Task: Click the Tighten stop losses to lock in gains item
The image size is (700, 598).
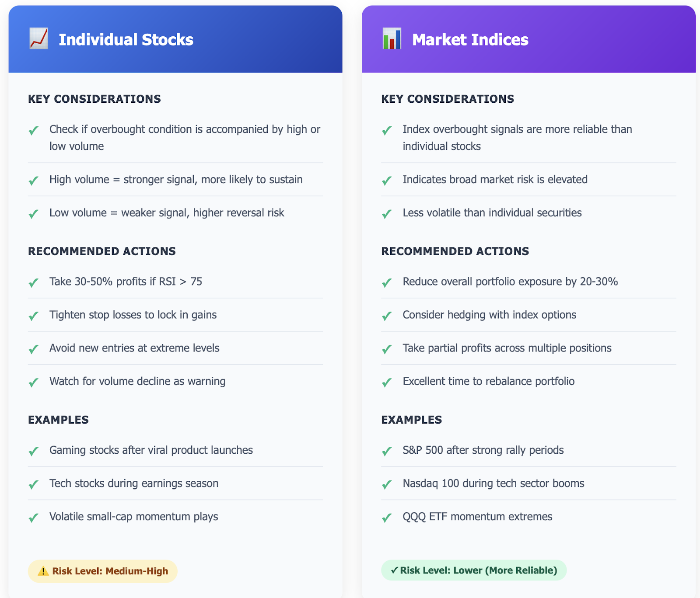Action: click(175, 315)
